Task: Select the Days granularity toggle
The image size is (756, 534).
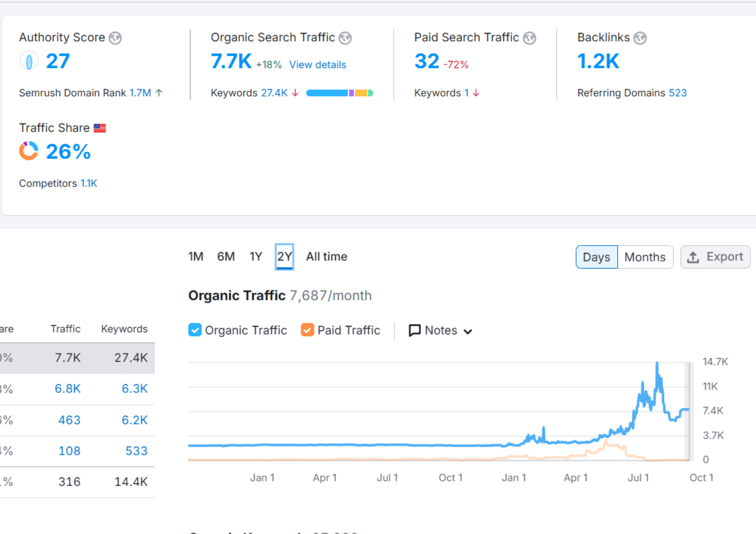Action: coord(596,257)
